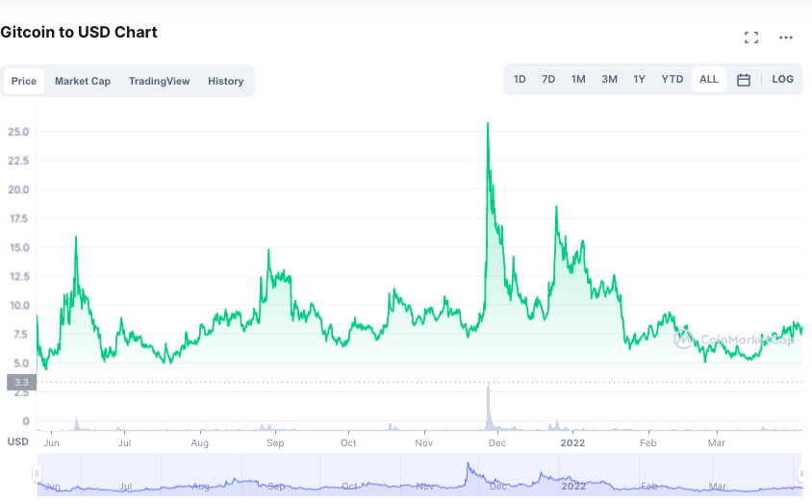Choose the 1M time range

pos(578,79)
